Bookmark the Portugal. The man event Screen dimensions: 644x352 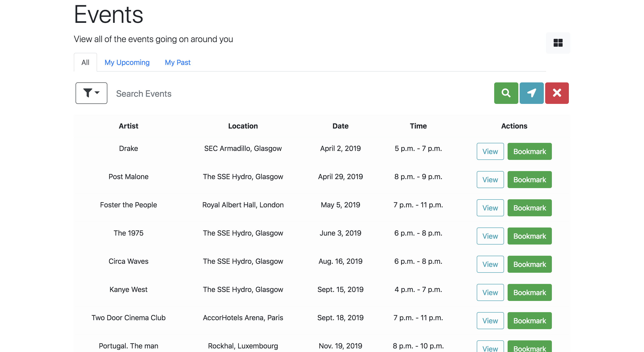[529, 348]
